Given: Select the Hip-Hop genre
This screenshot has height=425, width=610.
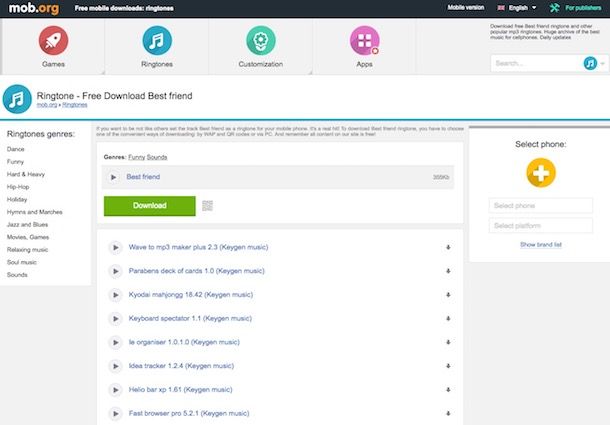Looking at the screenshot, I should pos(18,187).
